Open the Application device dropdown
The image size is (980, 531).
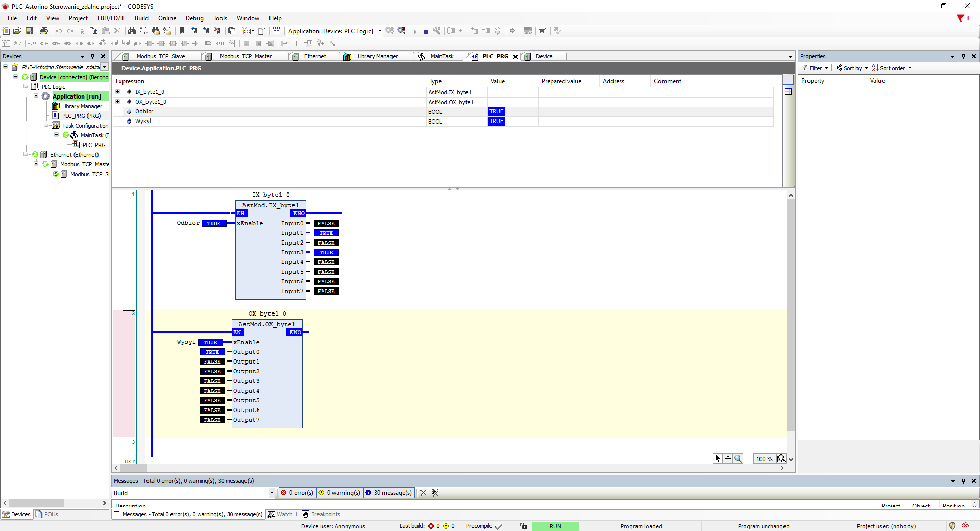click(x=380, y=31)
